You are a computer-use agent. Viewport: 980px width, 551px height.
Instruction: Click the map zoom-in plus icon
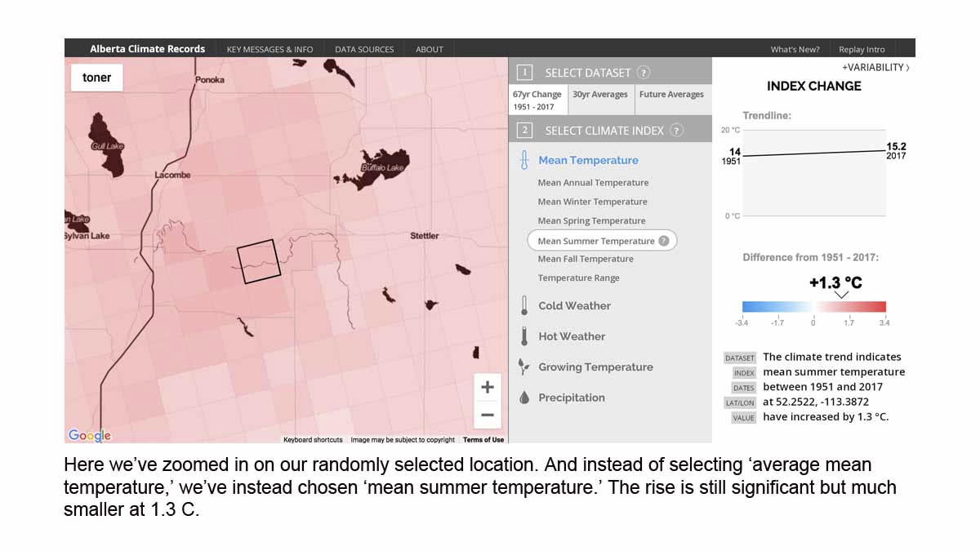tap(487, 387)
